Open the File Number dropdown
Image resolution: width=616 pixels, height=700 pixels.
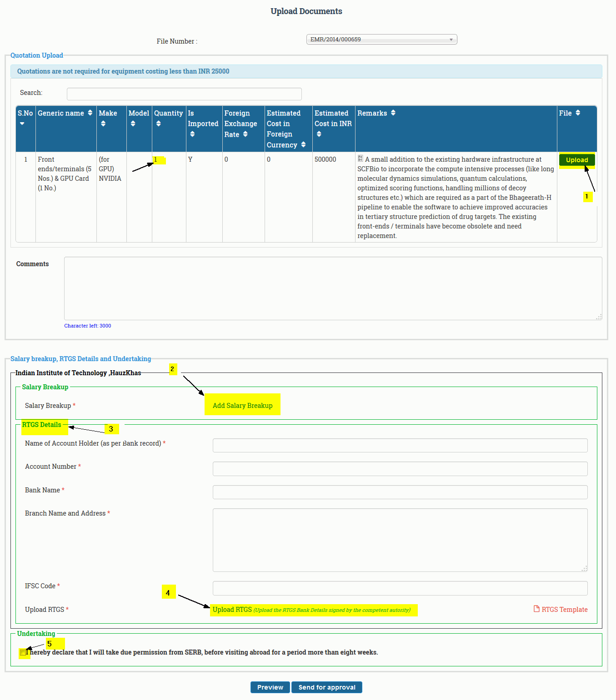(x=381, y=40)
